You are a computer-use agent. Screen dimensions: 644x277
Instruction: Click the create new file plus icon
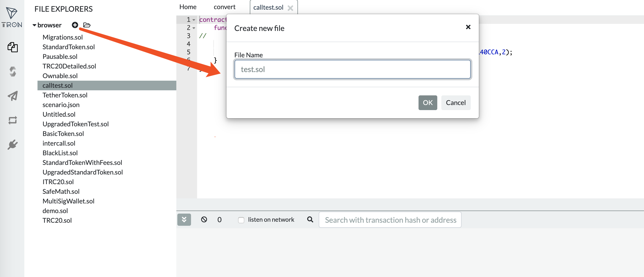click(x=75, y=25)
